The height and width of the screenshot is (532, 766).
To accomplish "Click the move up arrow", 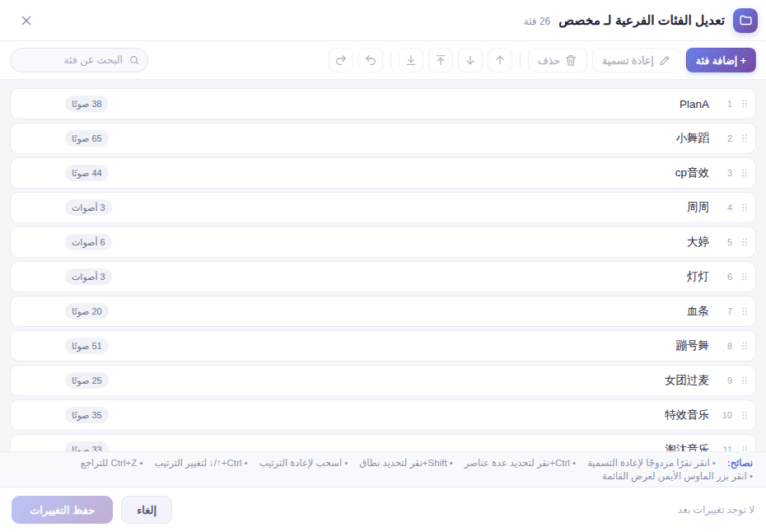I will (x=500, y=60).
